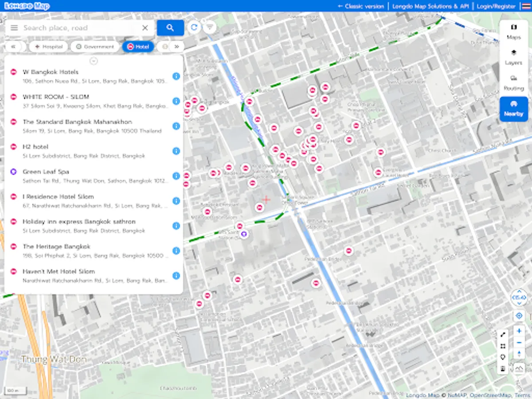The width and height of the screenshot is (532, 399).
Task: Click inside the search place field
Action: point(80,27)
